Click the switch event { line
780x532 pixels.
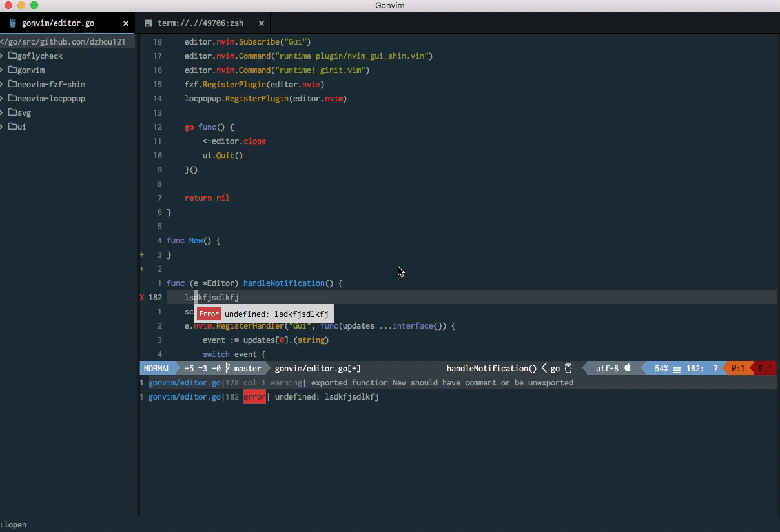(234, 354)
